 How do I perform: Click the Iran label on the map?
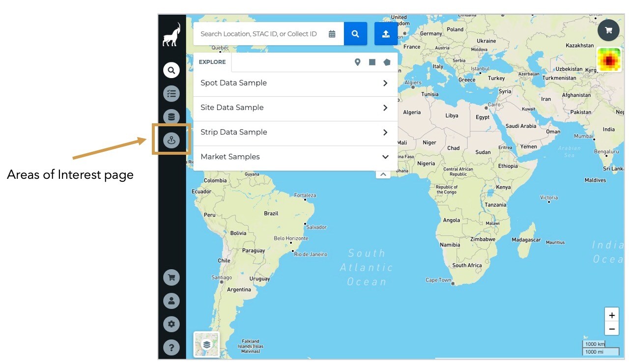pos(546,99)
